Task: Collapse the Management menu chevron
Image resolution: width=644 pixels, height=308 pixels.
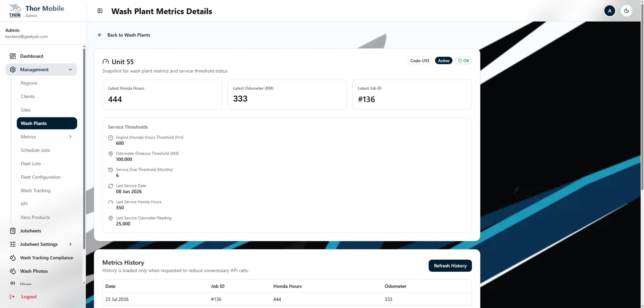Action: coord(70,70)
